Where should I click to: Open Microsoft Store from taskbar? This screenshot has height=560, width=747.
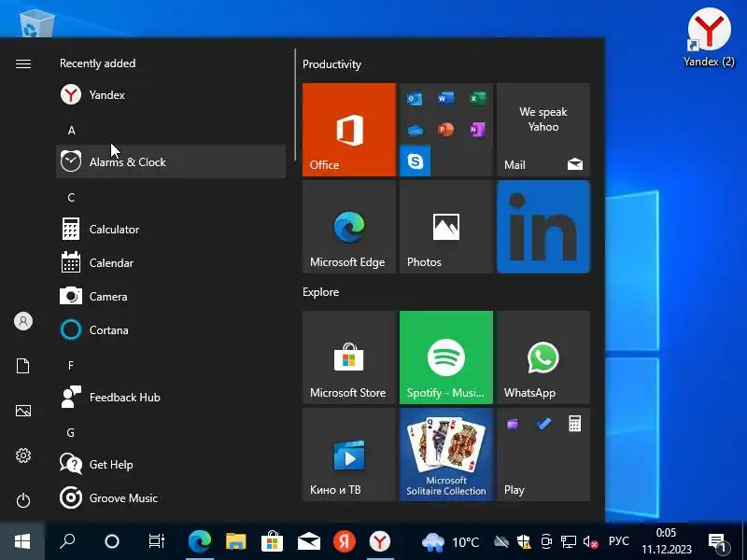pos(272,541)
